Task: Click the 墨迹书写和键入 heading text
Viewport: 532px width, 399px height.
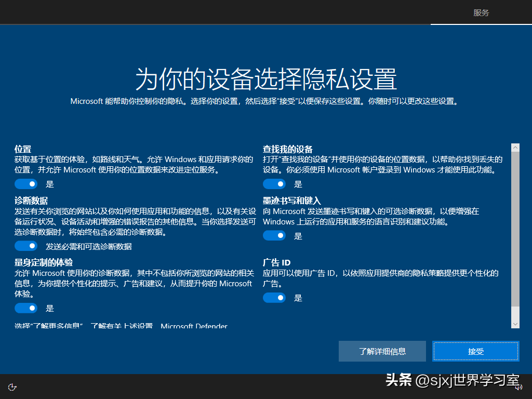Action: (x=292, y=201)
